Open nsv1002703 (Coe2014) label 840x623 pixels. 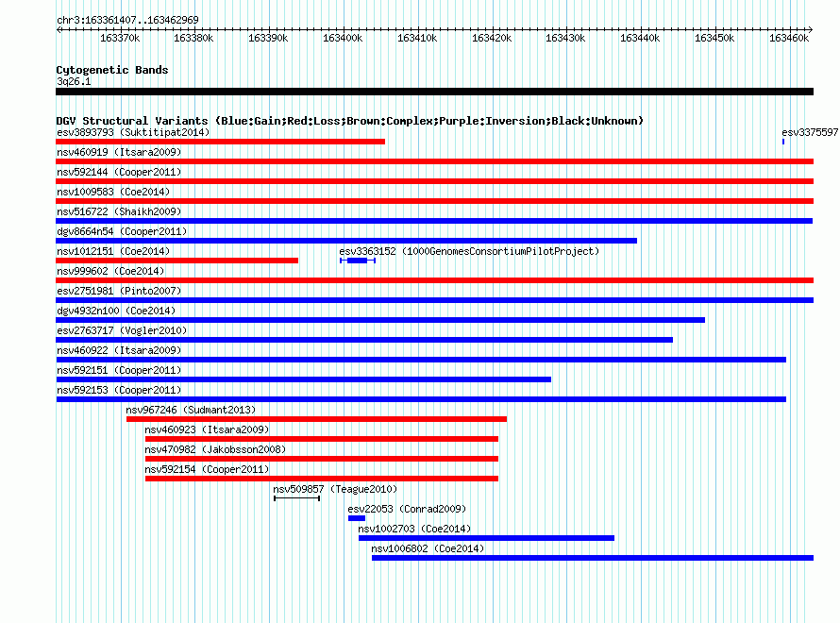[414, 529]
